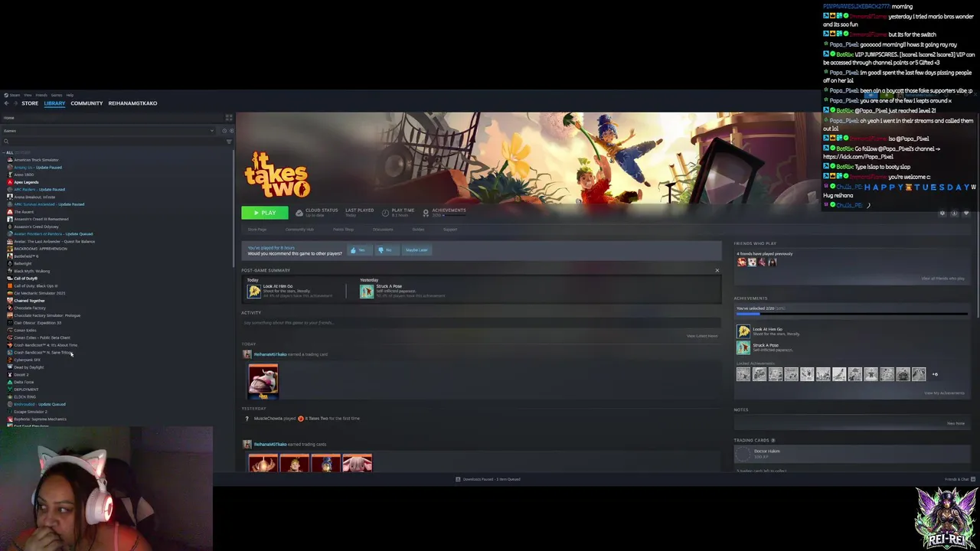Open the Community Hub link
Image resolution: width=980 pixels, height=551 pixels.
tap(299, 230)
